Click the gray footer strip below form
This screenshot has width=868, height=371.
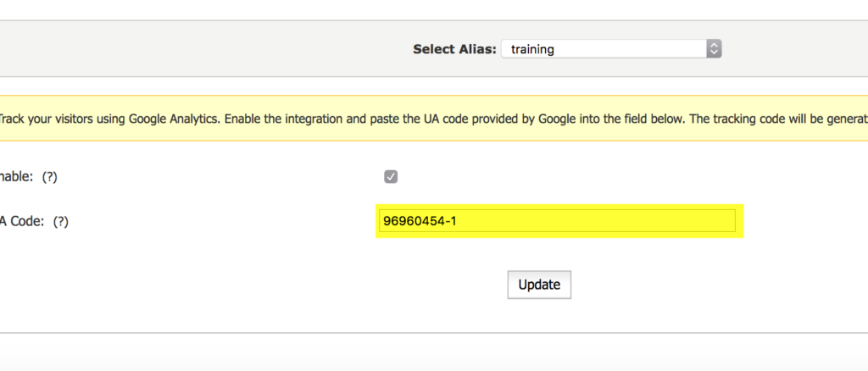(x=434, y=352)
